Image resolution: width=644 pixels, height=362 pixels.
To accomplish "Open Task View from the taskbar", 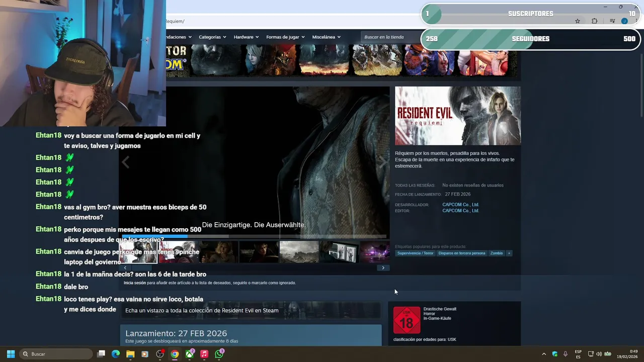I will [x=101, y=354].
